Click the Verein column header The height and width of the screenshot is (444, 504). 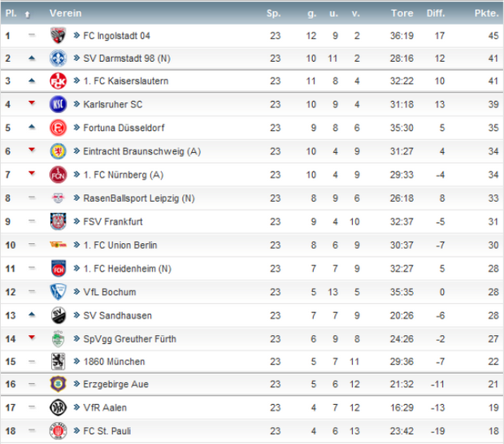64,14
